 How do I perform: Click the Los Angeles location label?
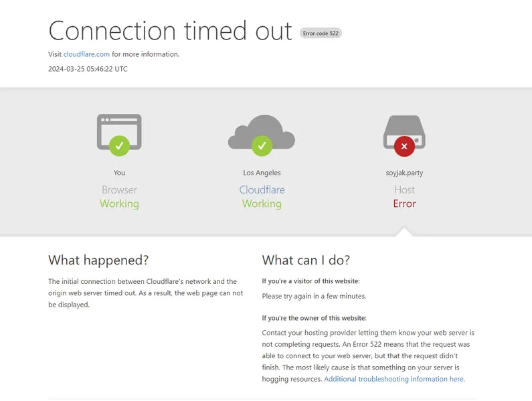262,173
